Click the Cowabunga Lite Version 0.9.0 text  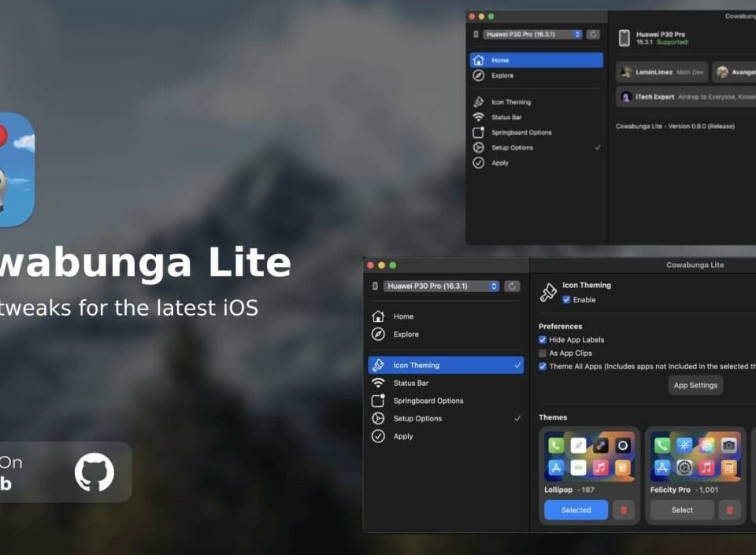[675, 126]
